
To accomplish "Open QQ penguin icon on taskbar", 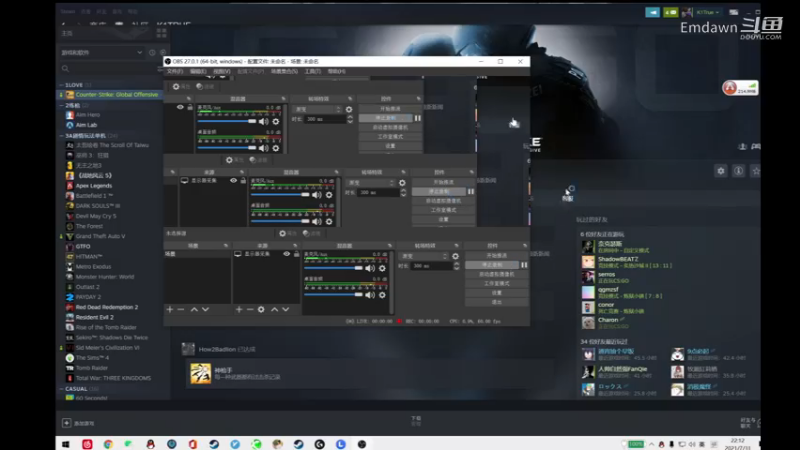I will coord(151,444).
